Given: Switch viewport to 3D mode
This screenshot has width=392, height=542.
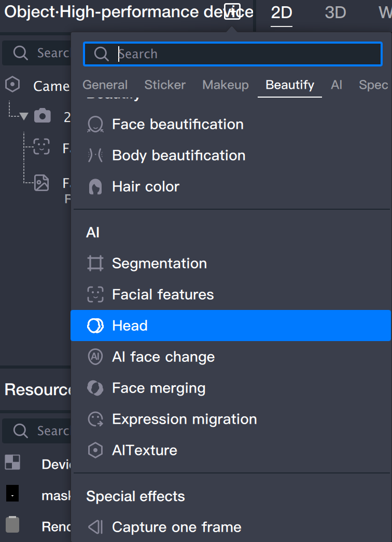Looking at the screenshot, I should [x=335, y=12].
